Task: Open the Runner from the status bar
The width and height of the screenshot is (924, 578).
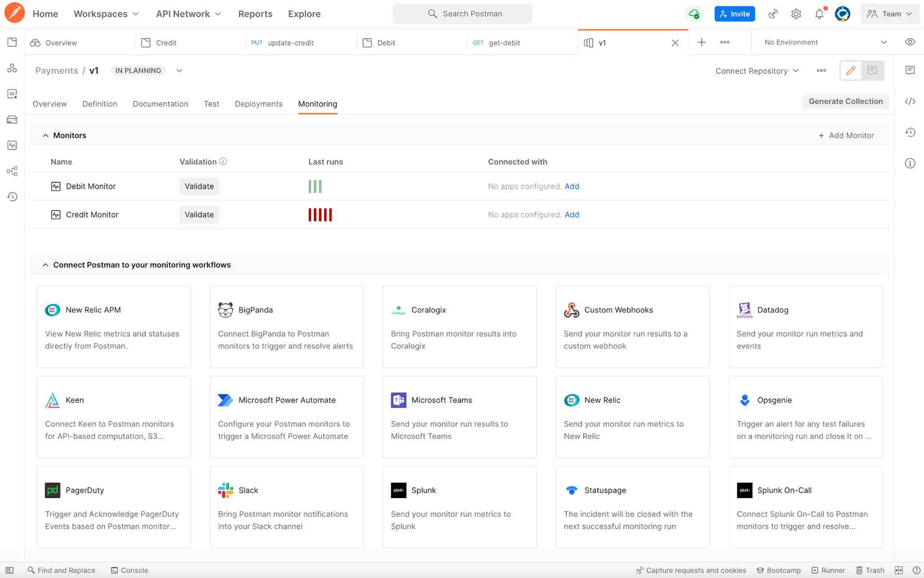Action: (828, 570)
